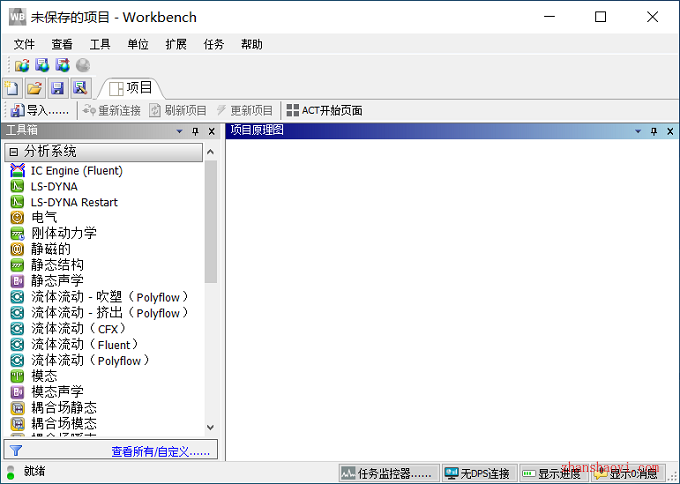Viewport: 680px width, 484px height.
Task: Select 流体流动 - 吹塑 (Polyflow) icon
Action: point(17,297)
